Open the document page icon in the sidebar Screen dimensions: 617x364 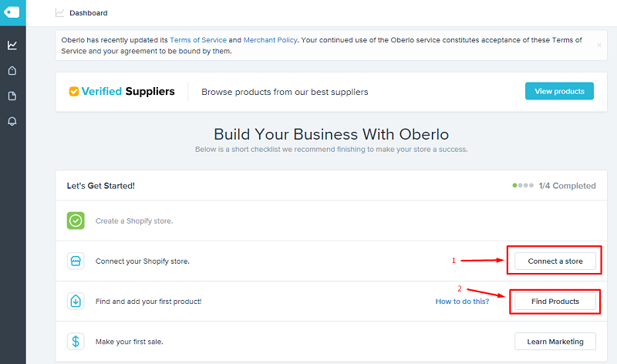[12, 96]
